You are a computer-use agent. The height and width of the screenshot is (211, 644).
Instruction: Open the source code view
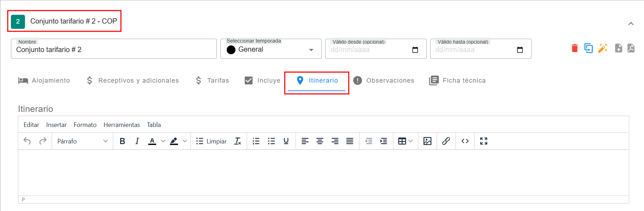pyautogui.click(x=465, y=141)
